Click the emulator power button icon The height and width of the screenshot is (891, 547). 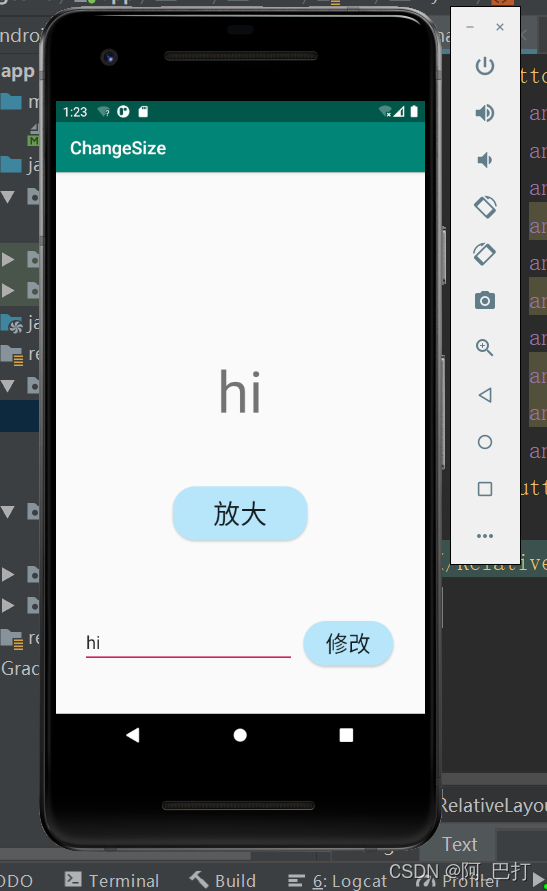point(485,66)
